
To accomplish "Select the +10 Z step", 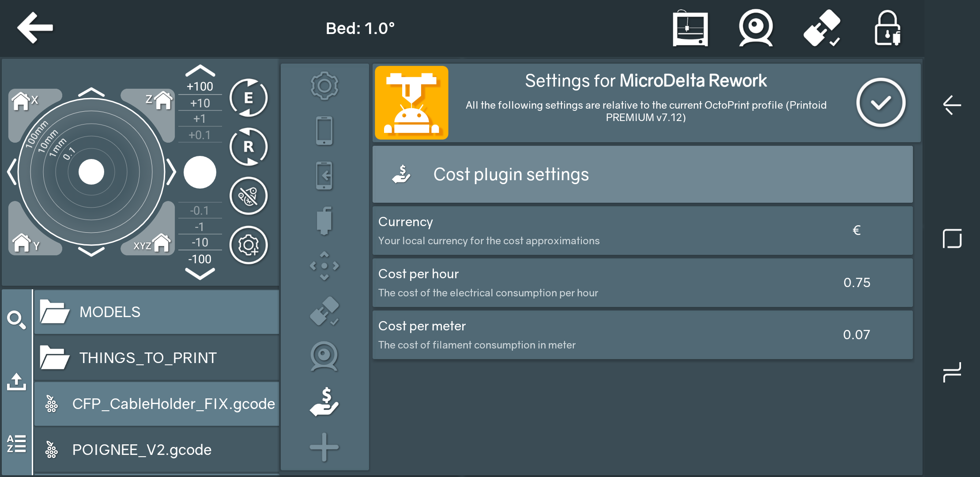I will pos(200,103).
